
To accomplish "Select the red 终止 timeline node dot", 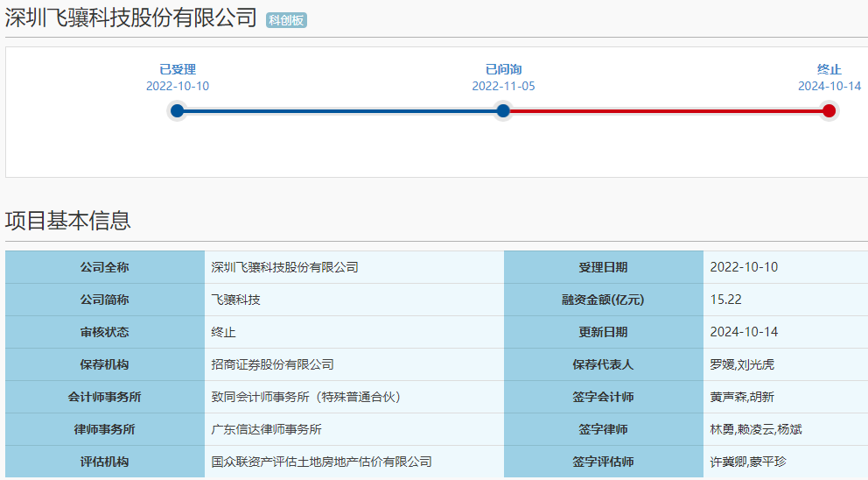I will pos(829,111).
